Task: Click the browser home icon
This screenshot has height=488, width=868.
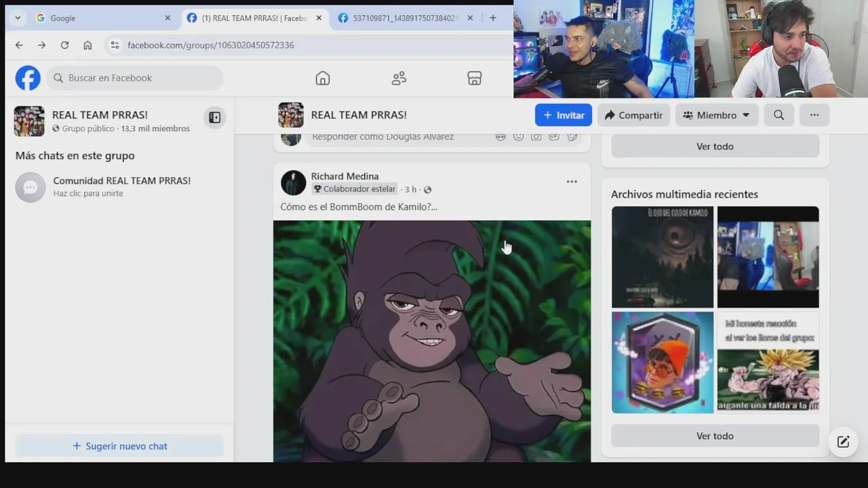Action: pyautogui.click(x=87, y=45)
